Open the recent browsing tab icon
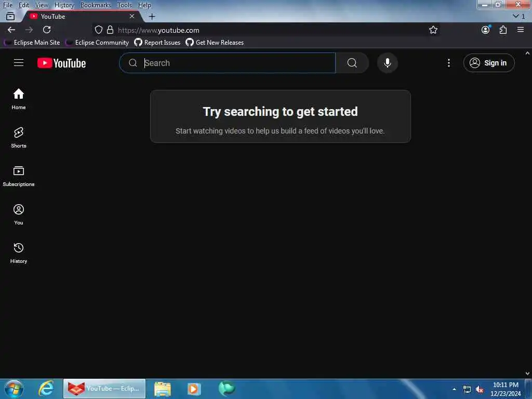The width and height of the screenshot is (532, 399). (10, 16)
